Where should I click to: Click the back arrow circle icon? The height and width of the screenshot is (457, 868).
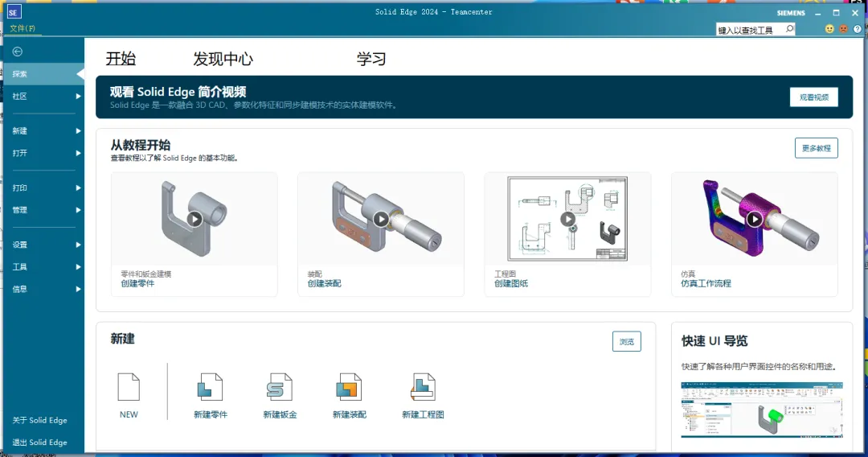[18, 51]
